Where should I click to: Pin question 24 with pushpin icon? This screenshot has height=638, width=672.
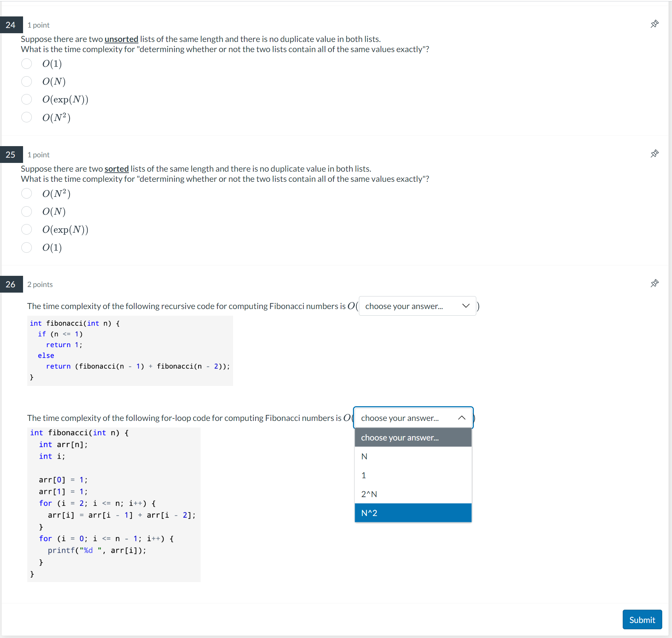pyautogui.click(x=655, y=24)
